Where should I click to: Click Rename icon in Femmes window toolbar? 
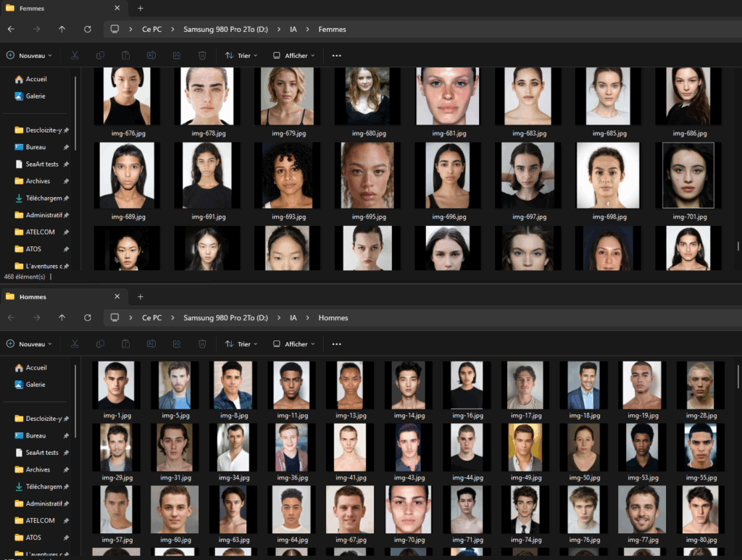[151, 56]
